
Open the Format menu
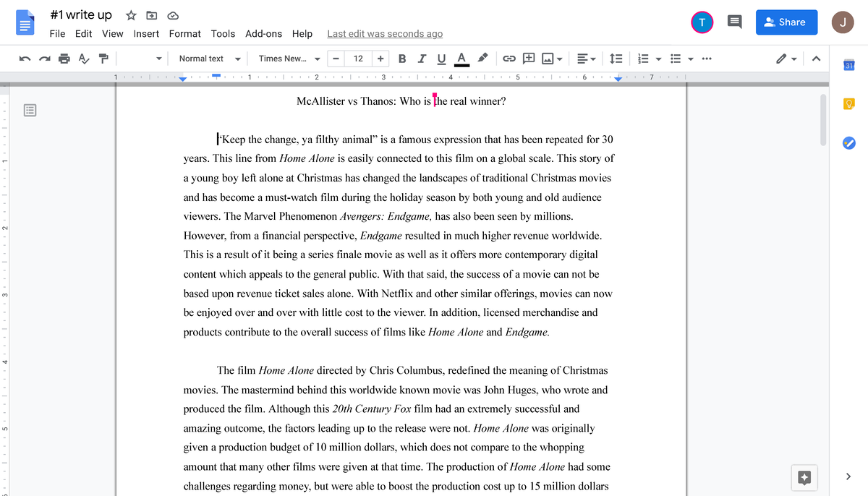click(184, 33)
